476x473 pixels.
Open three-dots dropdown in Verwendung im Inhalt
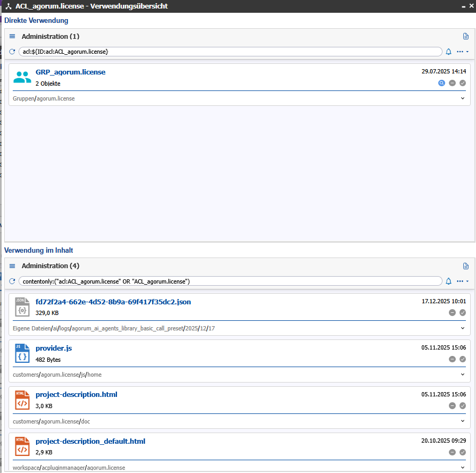pos(462,281)
